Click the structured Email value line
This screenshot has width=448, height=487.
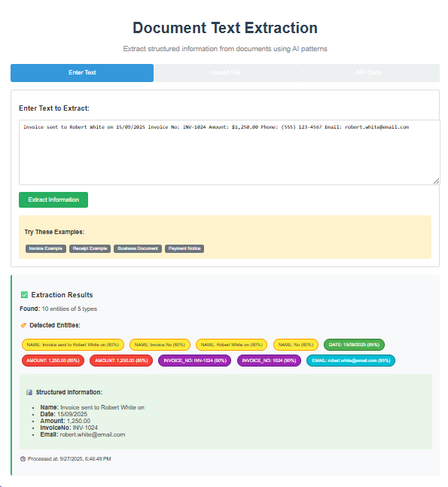click(x=83, y=434)
